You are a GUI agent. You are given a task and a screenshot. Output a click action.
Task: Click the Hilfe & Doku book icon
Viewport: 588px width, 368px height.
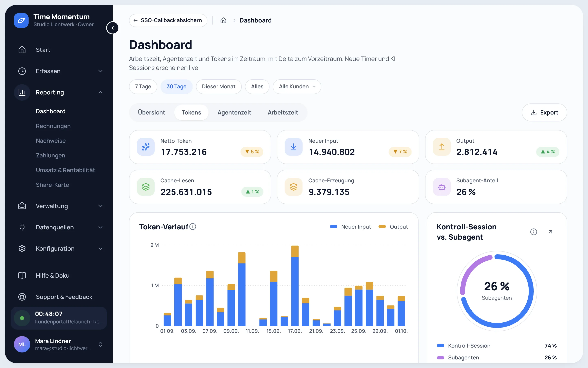[22, 276]
